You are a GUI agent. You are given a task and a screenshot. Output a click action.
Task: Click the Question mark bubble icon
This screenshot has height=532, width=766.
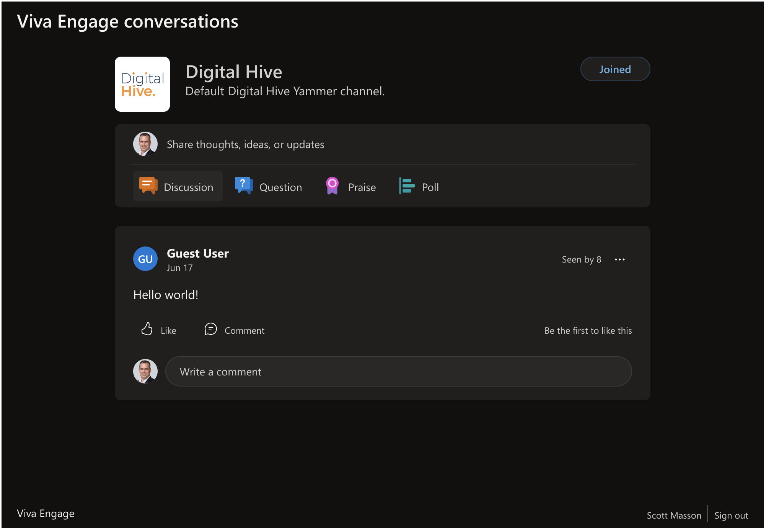(244, 186)
